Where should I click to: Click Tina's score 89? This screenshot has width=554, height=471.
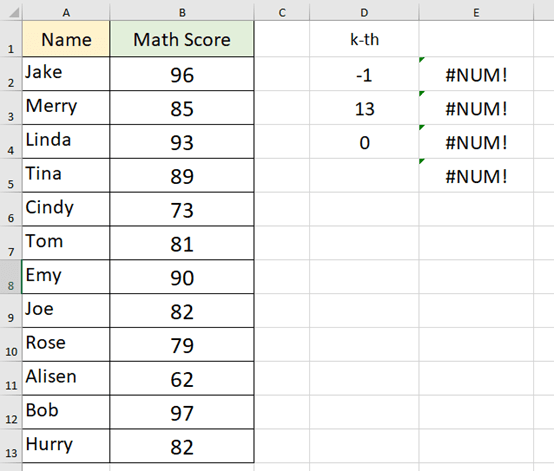[182, 175]
